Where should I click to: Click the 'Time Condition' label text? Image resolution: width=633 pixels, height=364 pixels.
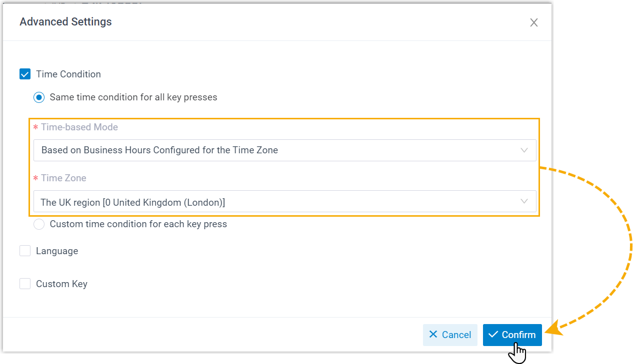pyautogui.click(x=68, y=74)
